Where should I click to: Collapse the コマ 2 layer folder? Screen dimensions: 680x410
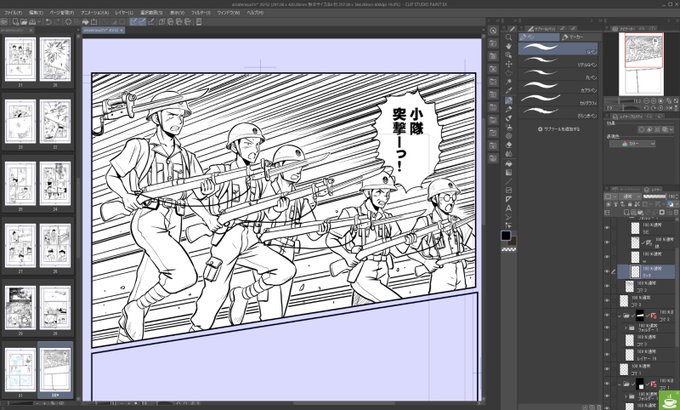pos(619,316)
